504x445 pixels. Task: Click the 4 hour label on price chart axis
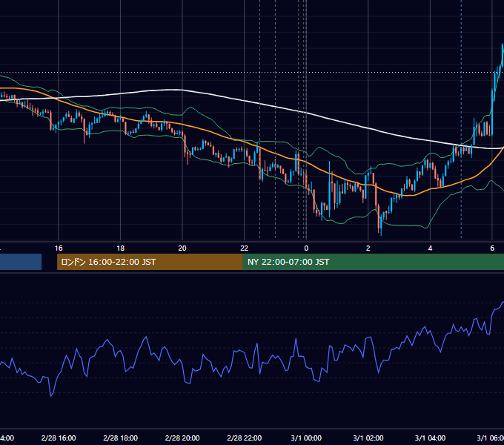pyautogui.click(x=430, y=248)
